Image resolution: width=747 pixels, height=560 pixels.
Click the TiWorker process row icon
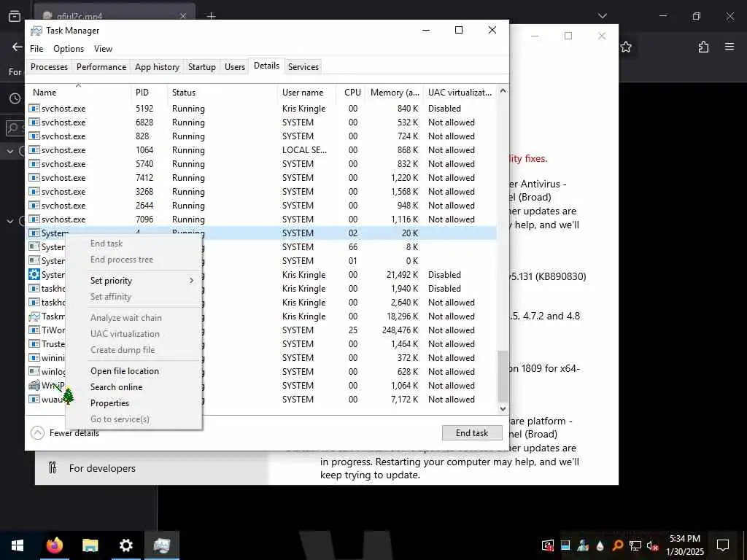(34, 330)
